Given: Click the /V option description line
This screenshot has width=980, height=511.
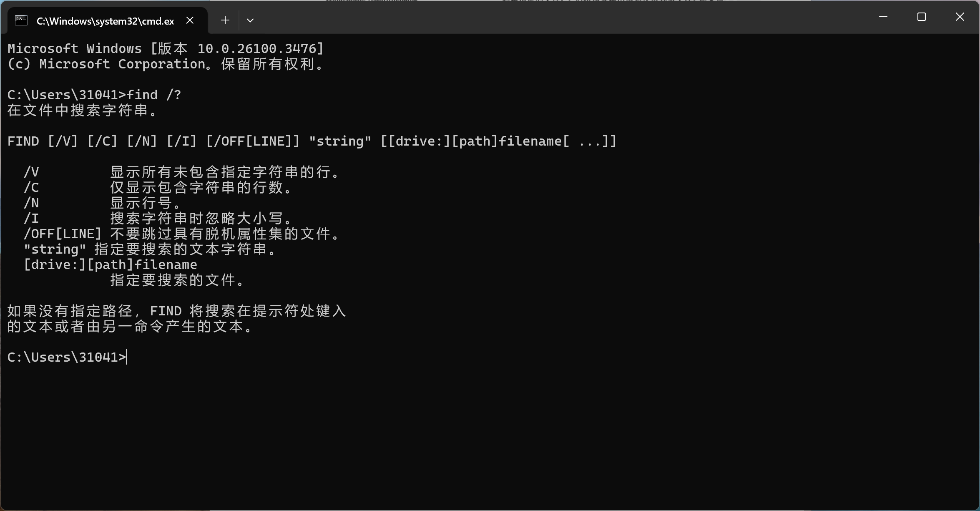Looking at the screenshot, I should (182, 172).
